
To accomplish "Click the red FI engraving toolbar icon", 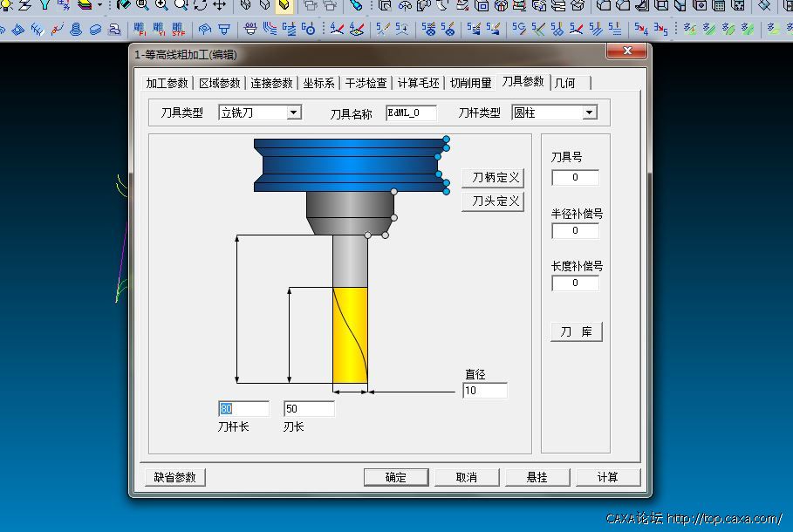I will [140, 29].
